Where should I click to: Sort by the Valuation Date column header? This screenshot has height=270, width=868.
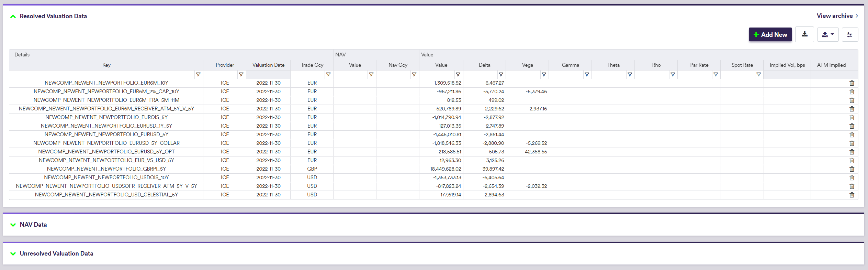click(x=268, y=65)
